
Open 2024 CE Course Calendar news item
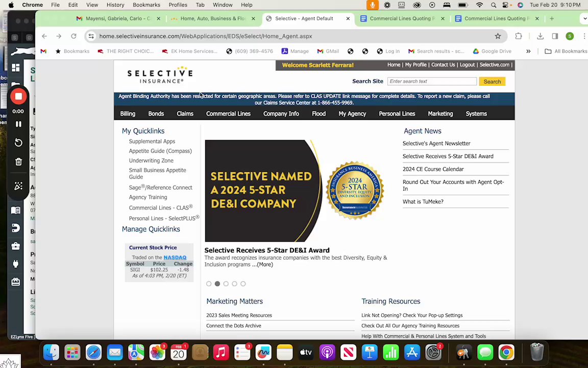433,169
